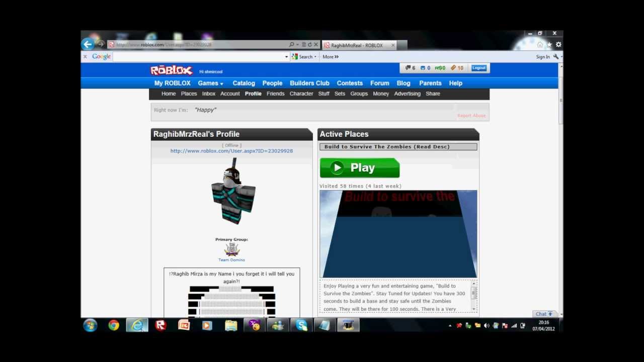Image resolution: width=644 pixels, height=362 pixels.
Task: Open the browser Home icon
Action: pyautogui.click(x=540, y=45)
